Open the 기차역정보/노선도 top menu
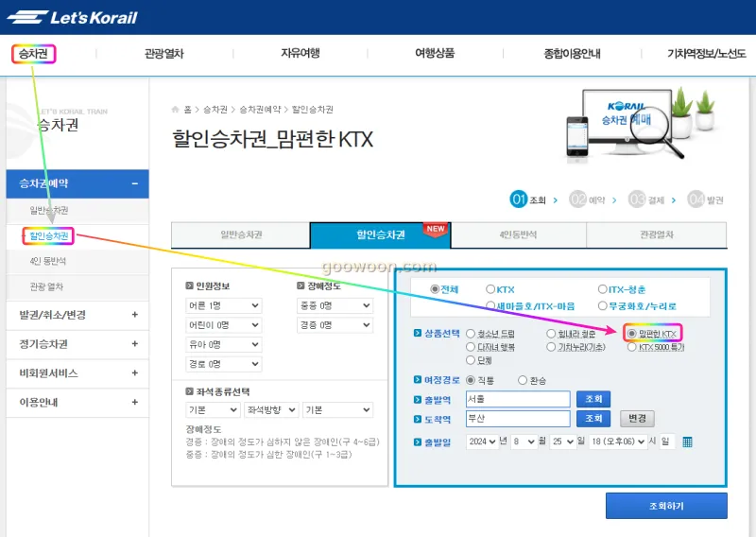Screen dimensions: 756x537 (x=706, y=54)
